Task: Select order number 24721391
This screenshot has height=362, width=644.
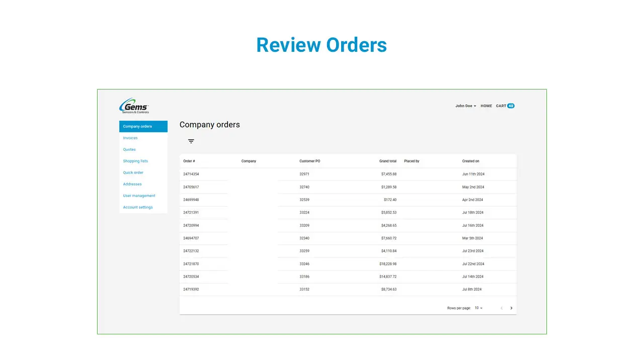Action: point(191,213)
